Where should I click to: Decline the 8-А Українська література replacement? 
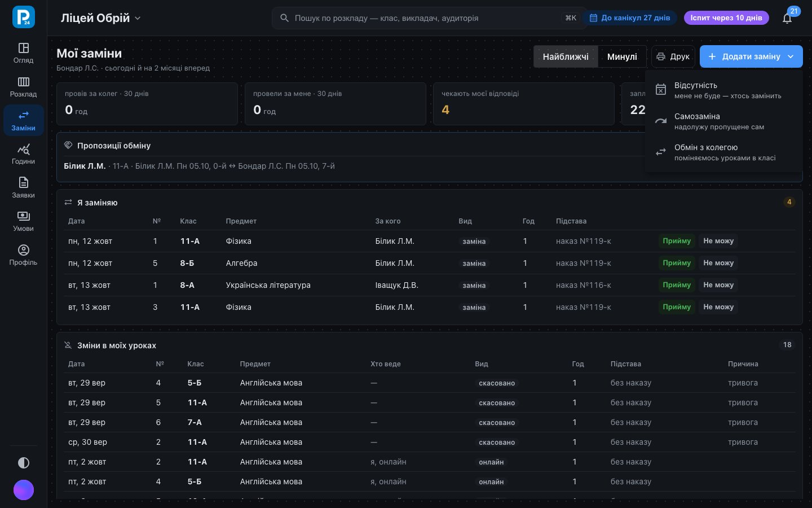[x=718, y=285]
